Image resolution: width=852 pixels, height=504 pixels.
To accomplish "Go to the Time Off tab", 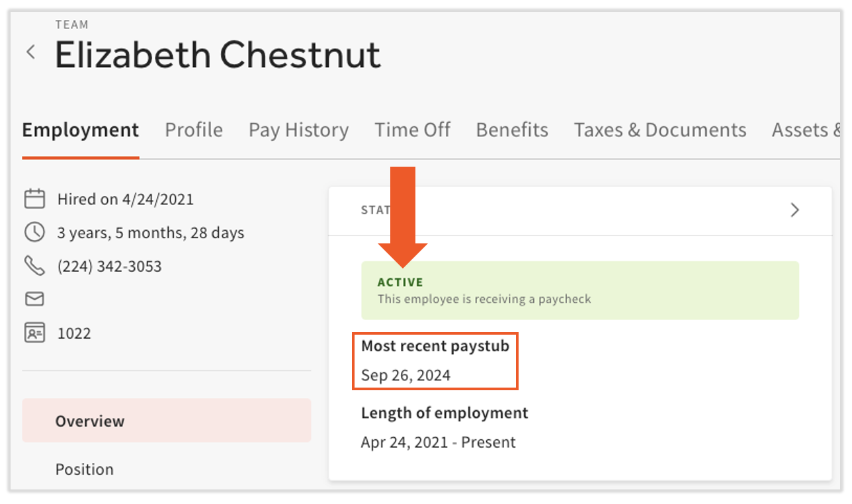I will click(x=412, y=130).
